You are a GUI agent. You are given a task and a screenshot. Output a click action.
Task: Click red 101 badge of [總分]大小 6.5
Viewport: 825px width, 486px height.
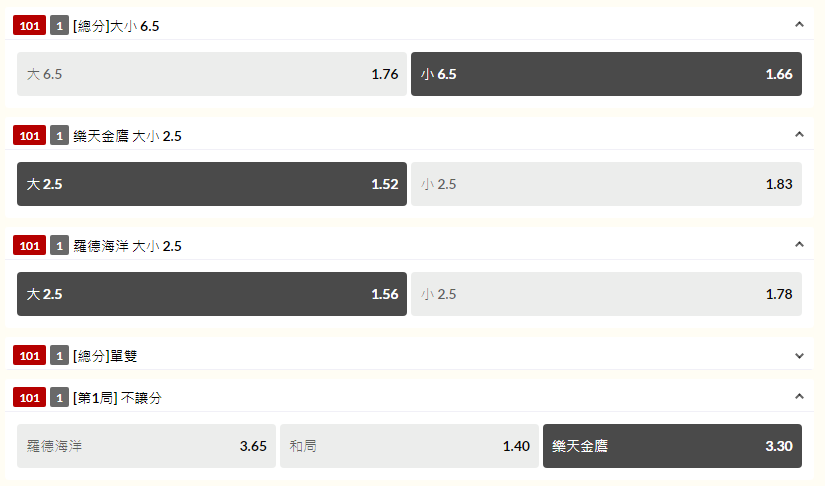[x=29, y=25]
